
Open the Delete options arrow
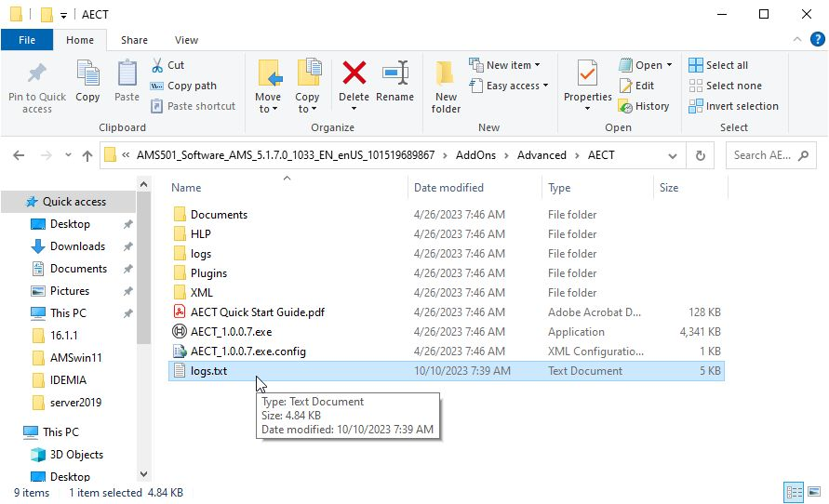click(354, 109)
